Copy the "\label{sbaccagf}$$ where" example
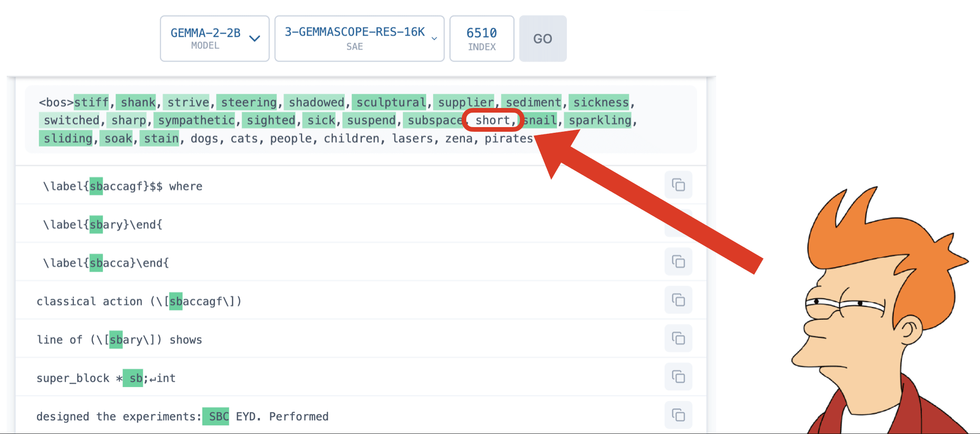This screenshot has width=980, height=434. (678, 185)
